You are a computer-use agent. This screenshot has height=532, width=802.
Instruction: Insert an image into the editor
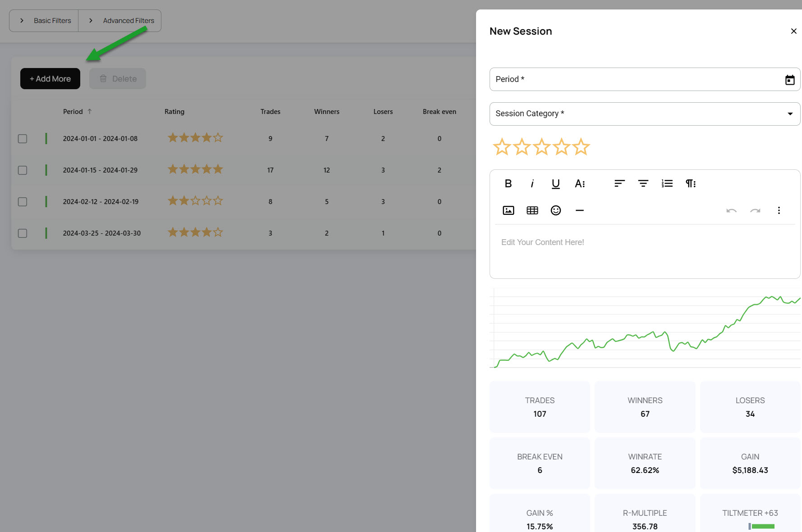click(x=508, y=210)
